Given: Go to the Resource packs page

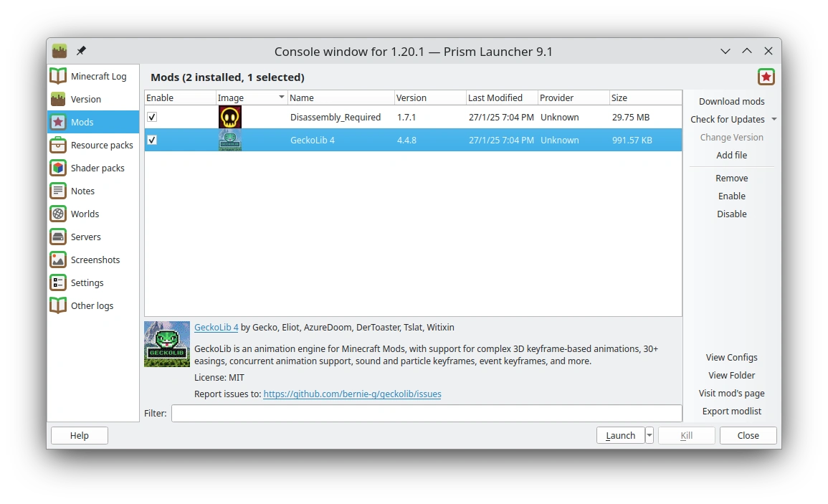Looking at the screenshot, I should (102, 146).
